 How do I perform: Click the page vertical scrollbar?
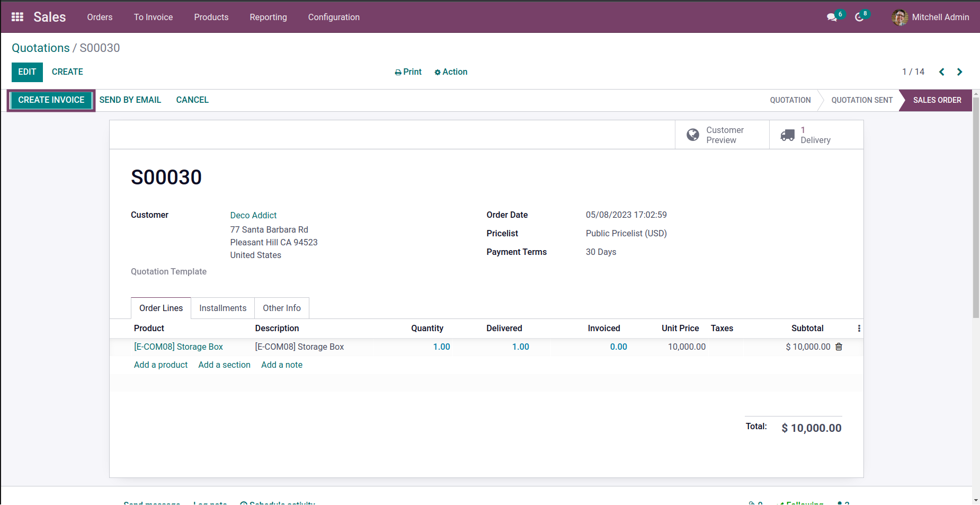(x=976, y=212)
